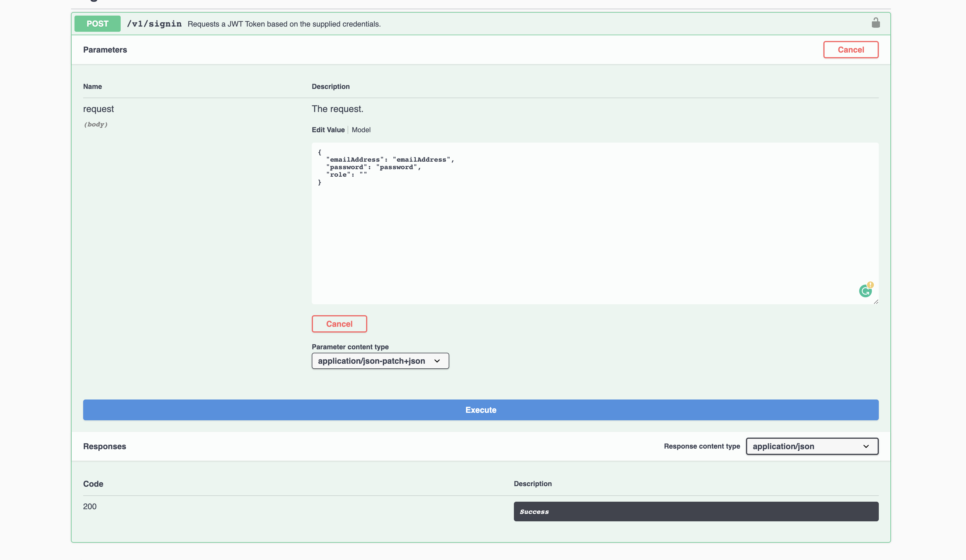Click the green POST method badge
Screen dimensions: 966x560
(97, 24)
